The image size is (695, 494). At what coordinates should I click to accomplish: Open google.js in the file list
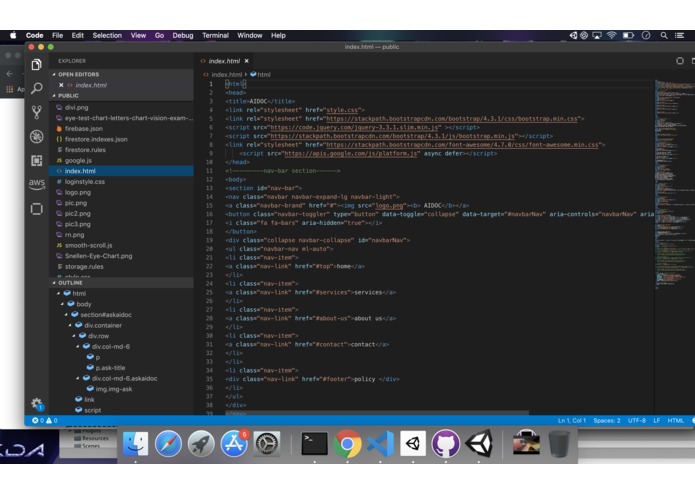point(78,160)
